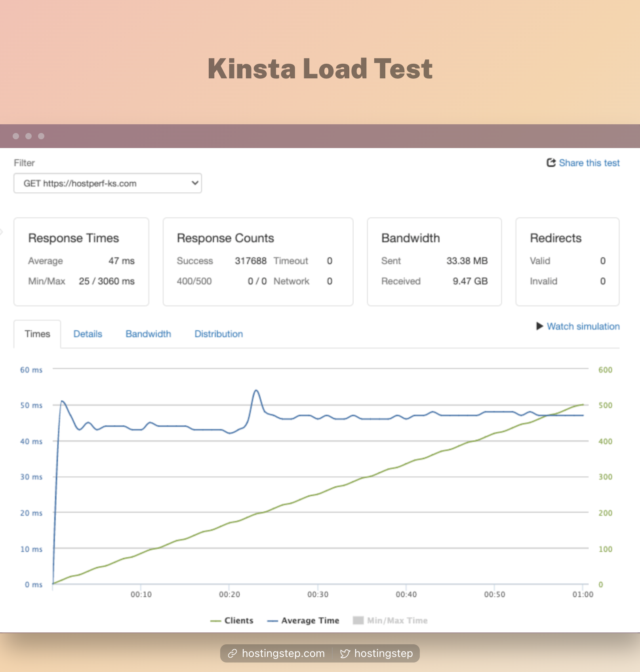Image resolution: width=640 pixels, height=672 pixels.
Task: Click the gray Min/Max Time legend swatch
Action: 358,620
